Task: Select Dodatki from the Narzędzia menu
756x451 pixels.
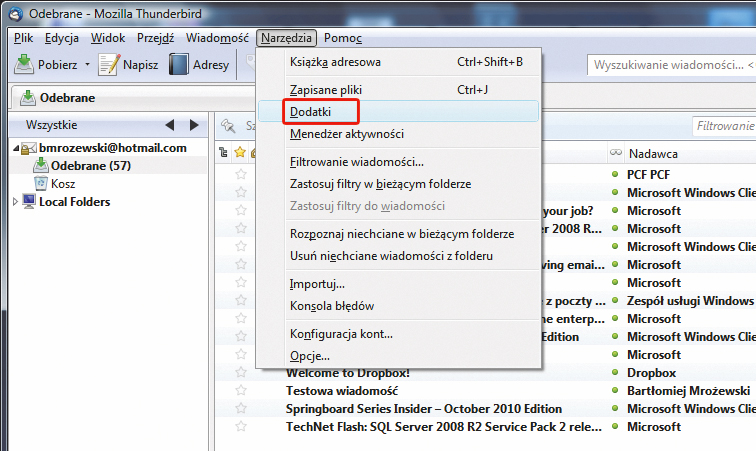Action: (x=310, y=110)
